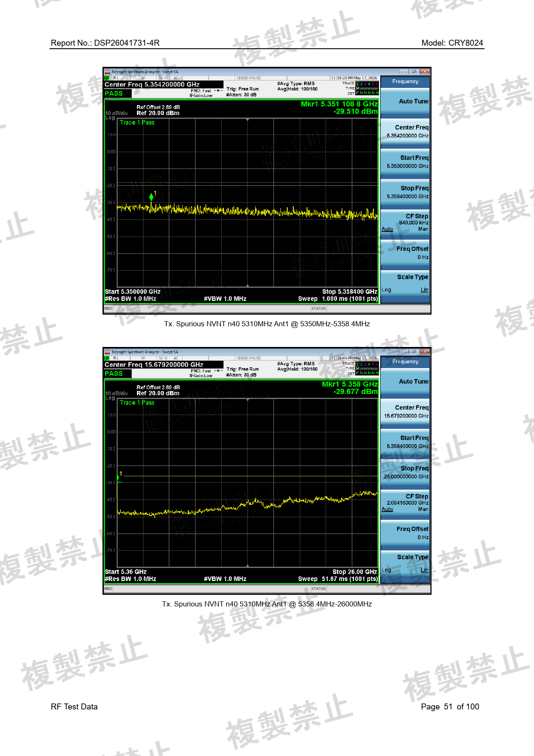The height and width of the screenshot is (756, 534).
Task: Click the Stop 26.00 GHz label under the graph
Action: point(355,572)
